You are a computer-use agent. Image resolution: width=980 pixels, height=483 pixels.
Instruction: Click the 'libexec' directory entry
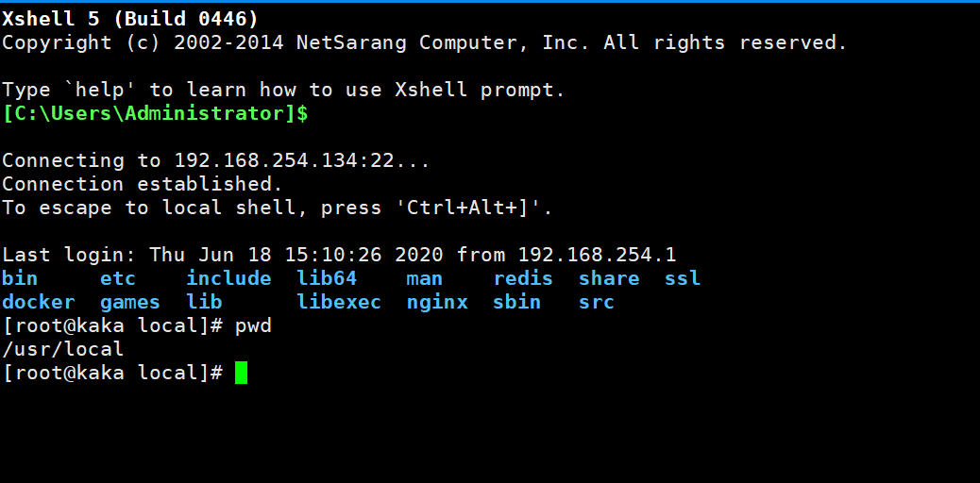tap(339, 303)
